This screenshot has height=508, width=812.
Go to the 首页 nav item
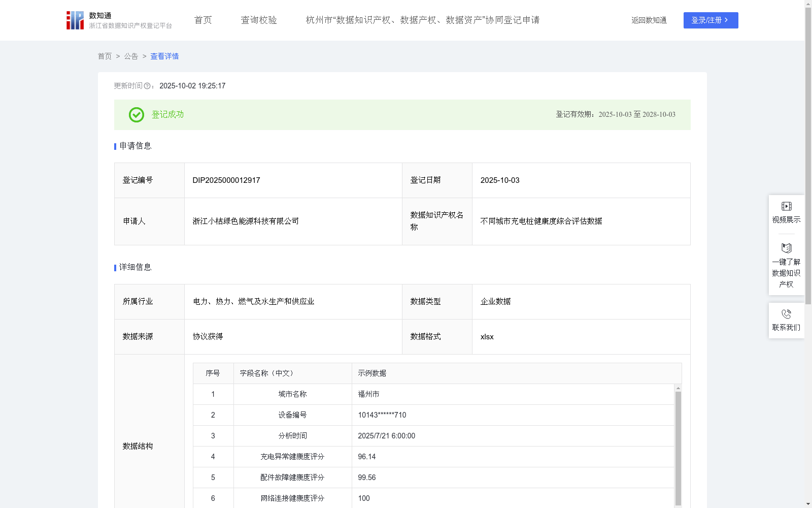click(x=203, y=20)
